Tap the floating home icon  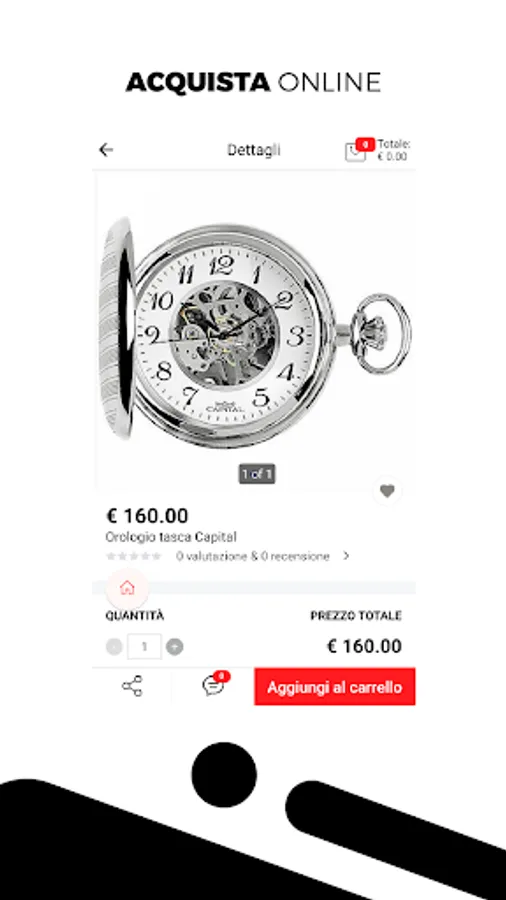127,588
